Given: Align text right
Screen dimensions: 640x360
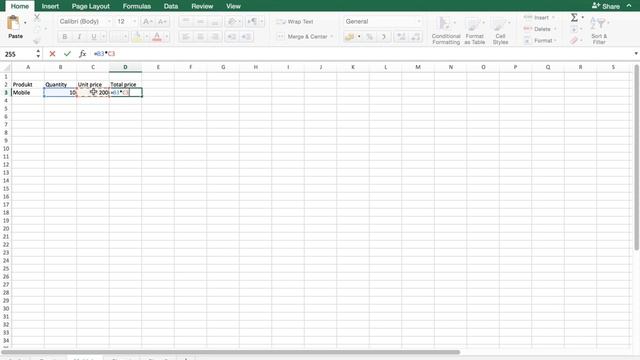Looking at the screenshot, I should (x=215, y=37).
